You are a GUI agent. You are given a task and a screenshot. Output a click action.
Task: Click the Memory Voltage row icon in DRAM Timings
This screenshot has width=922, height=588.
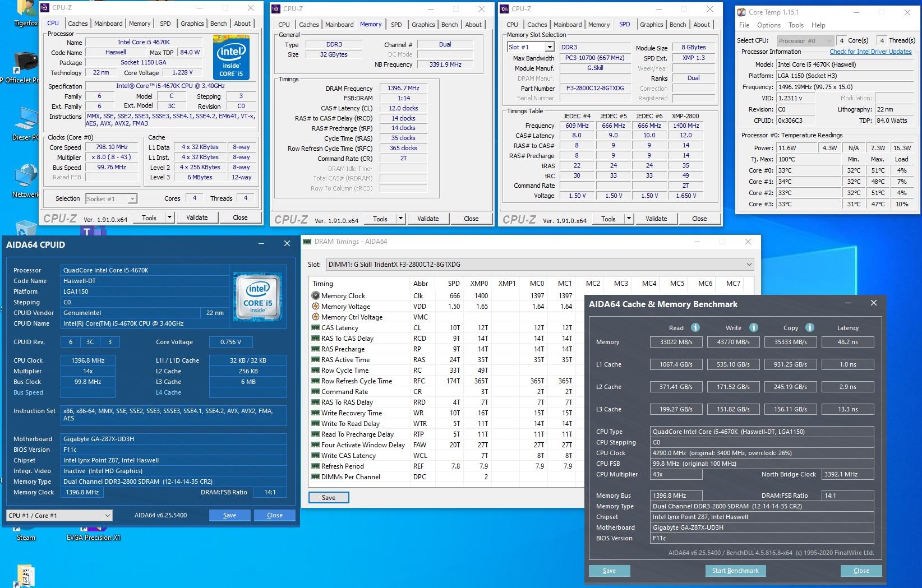[316, 306]
